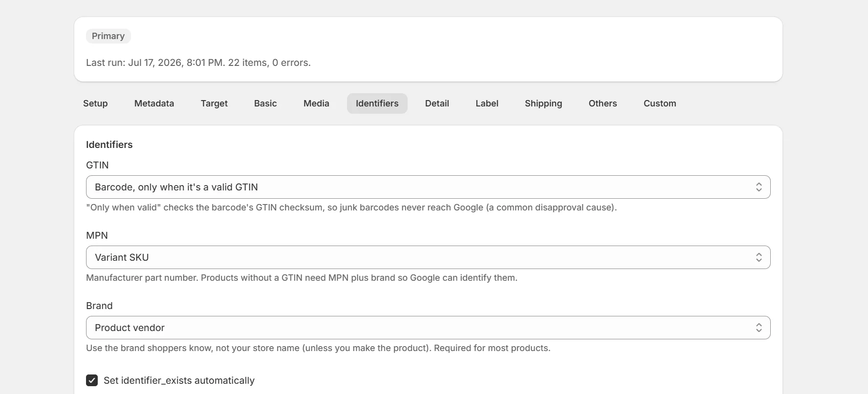The height and width of the screenshot is (394, 868).
Task: Click the Manufacturer part number help text
Action: tap(302, 278)
